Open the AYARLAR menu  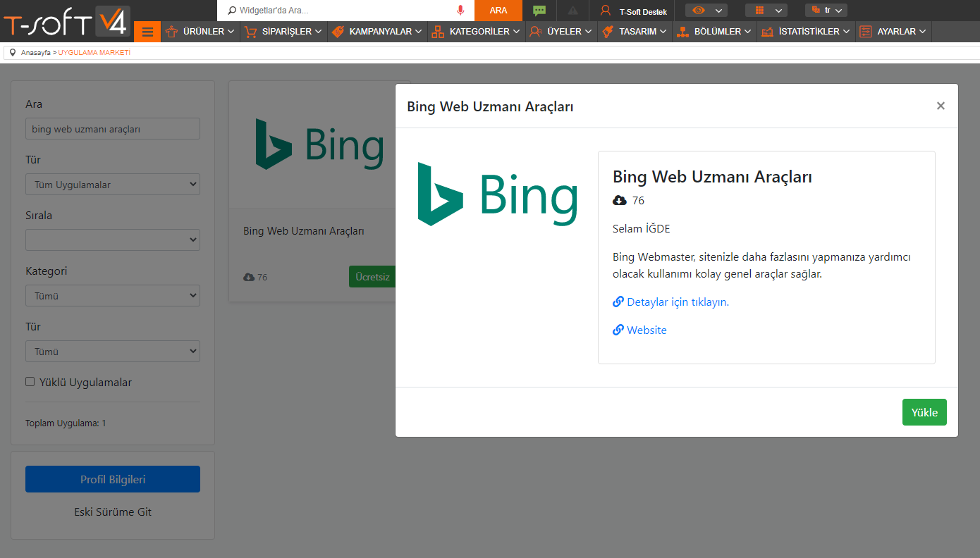coord(894,32)
